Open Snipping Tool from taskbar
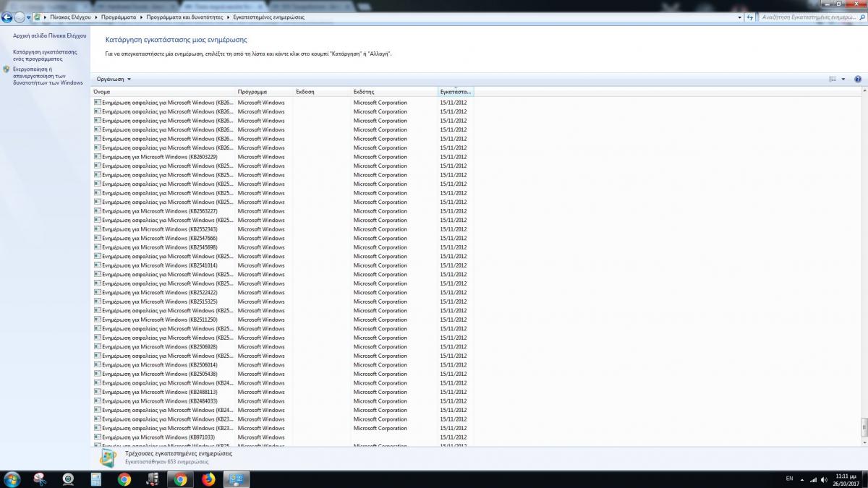868x488 pixels. coord(40,479)
